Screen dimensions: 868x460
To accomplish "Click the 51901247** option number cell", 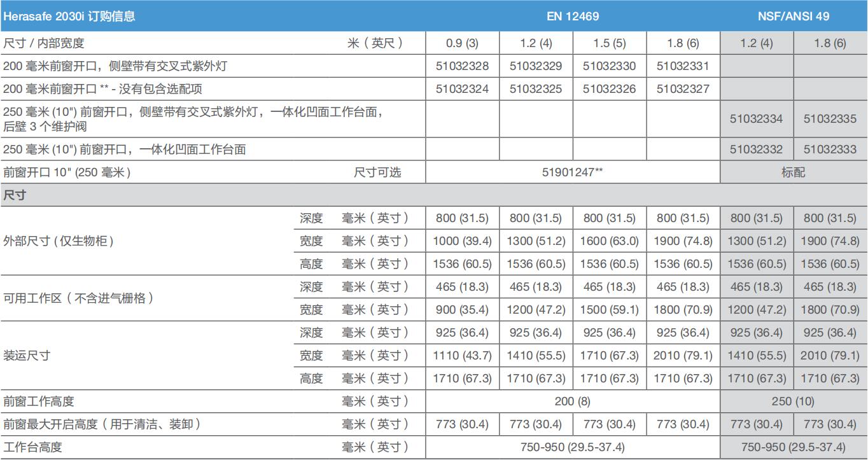I will click(x=572, y=172).
